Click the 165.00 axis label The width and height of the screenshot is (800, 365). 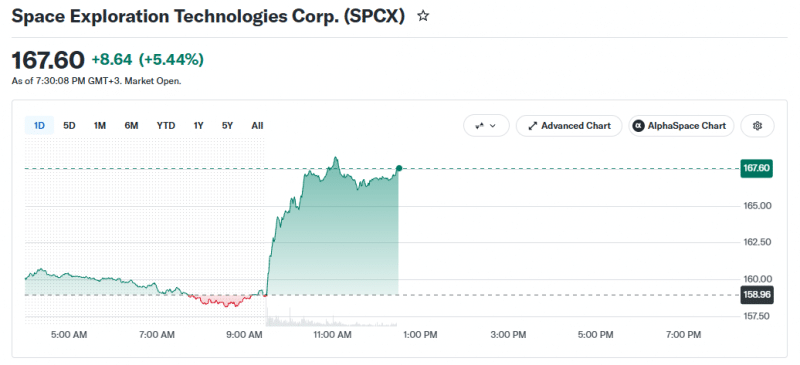[757, 206]
